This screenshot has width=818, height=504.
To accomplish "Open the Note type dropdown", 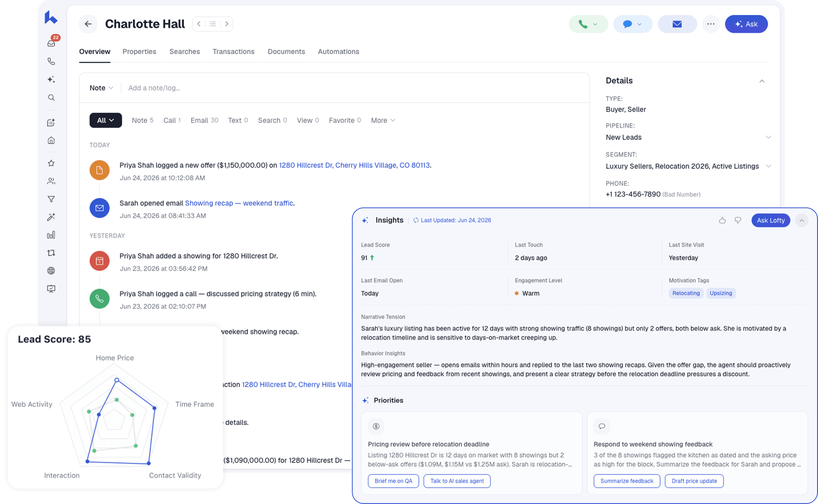I will [x=101, y=88].
